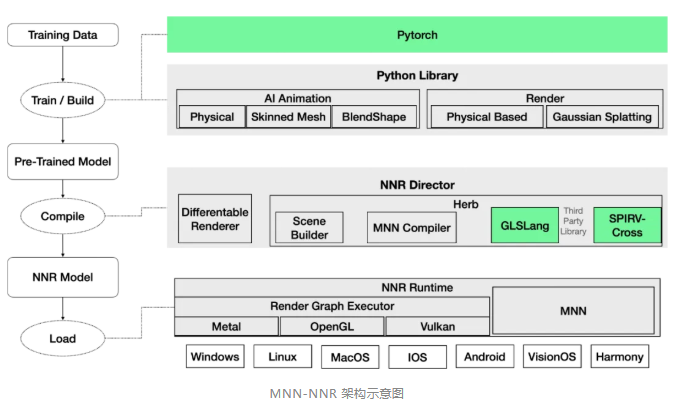Select the green SPIRV-Cross box
Image resolution: width=675 pixels, height=406 pixels.
pos(627,226)
